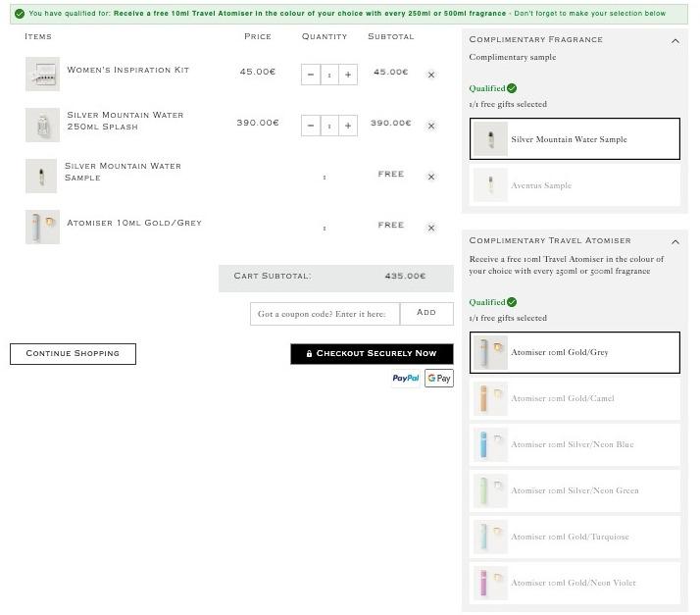Viewport: 700px width, 615px height.
Task: Click Cart Subtotal amount 435.00€
Action: (x=405, y=276)
